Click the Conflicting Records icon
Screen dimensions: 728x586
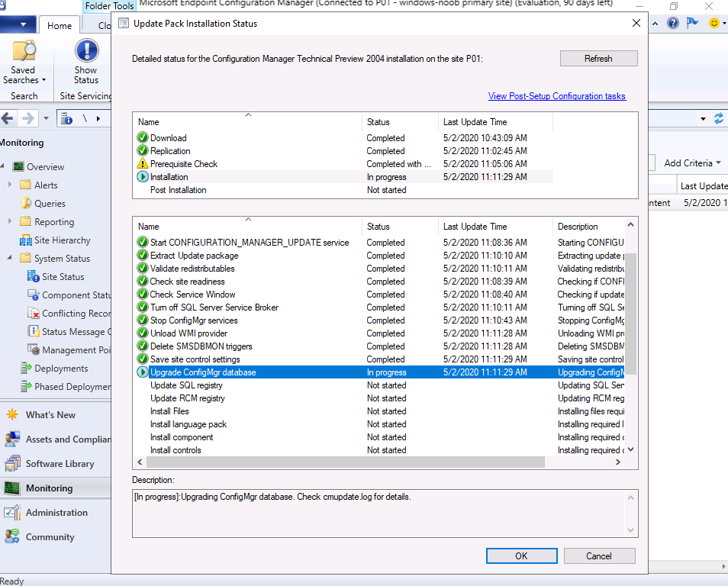(x=34, y=314)
